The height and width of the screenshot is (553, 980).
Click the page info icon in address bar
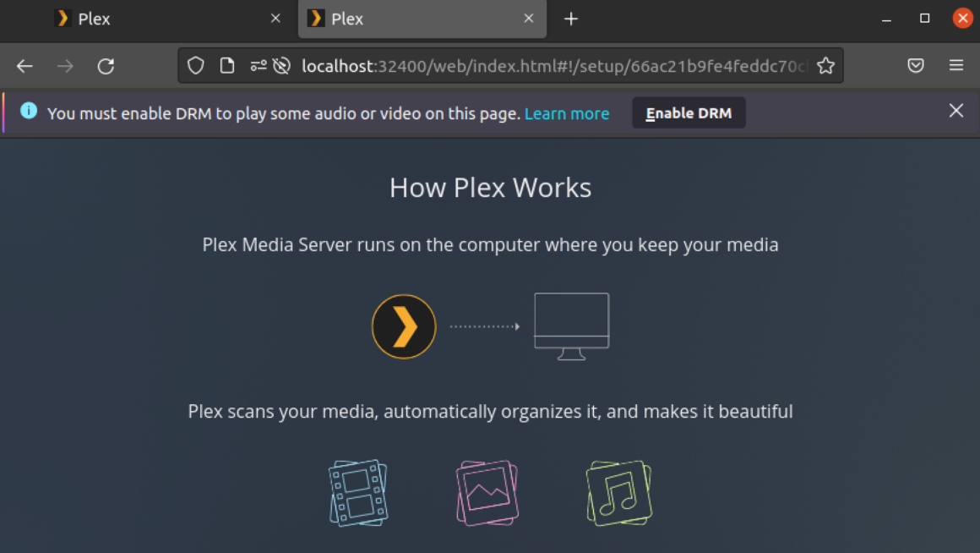click(x=226, y=65)
